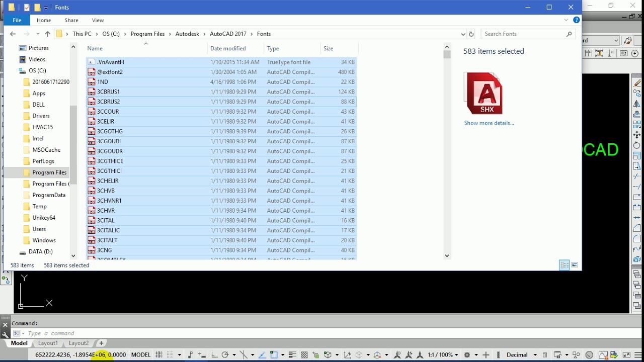Image resolution: width=644 pixels, height=362 pixels.
Task: Select the Rotate tool in AutoCAD's modify toolbar
Action: coord(637,145)
